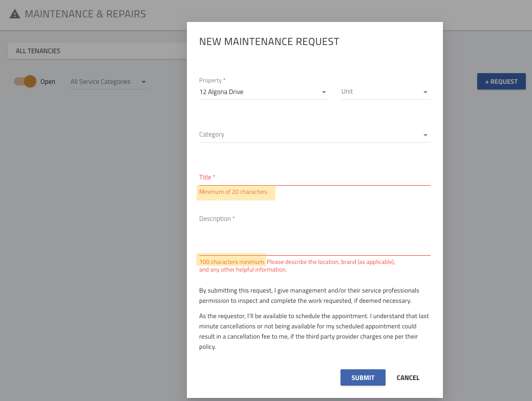Click the NEW MAINTENANCE REQUEST heading
Viewport: 532px width, 401px height.
point(269,41)
